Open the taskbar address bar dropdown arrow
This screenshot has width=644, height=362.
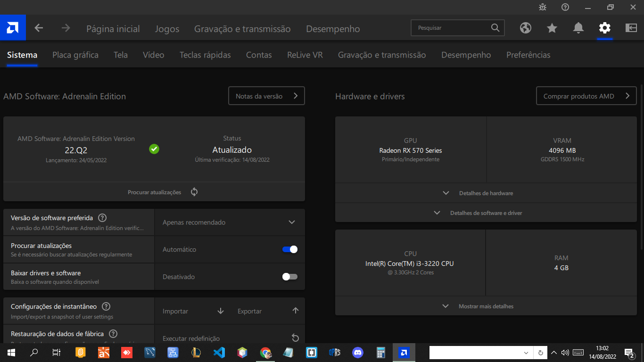526,353
